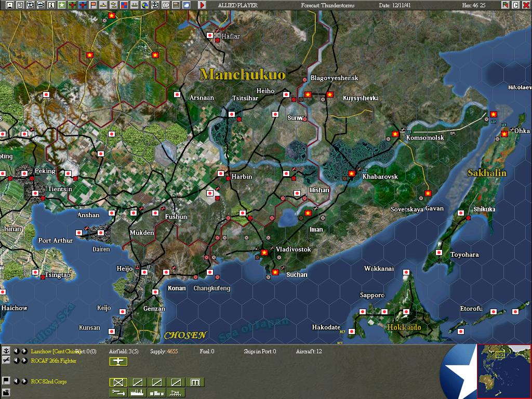Click the Japanese base marker at Wakkanai

(406, 272)
